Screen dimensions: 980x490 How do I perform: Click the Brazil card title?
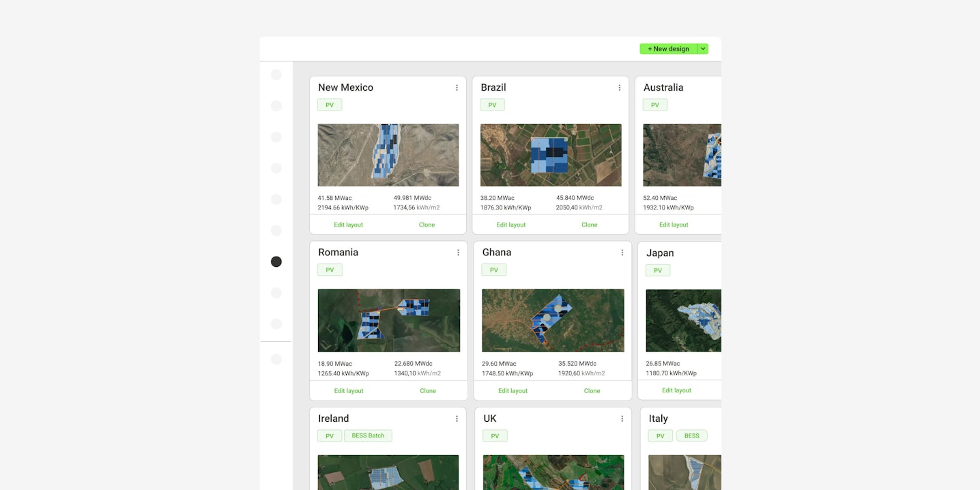point(493,87)
